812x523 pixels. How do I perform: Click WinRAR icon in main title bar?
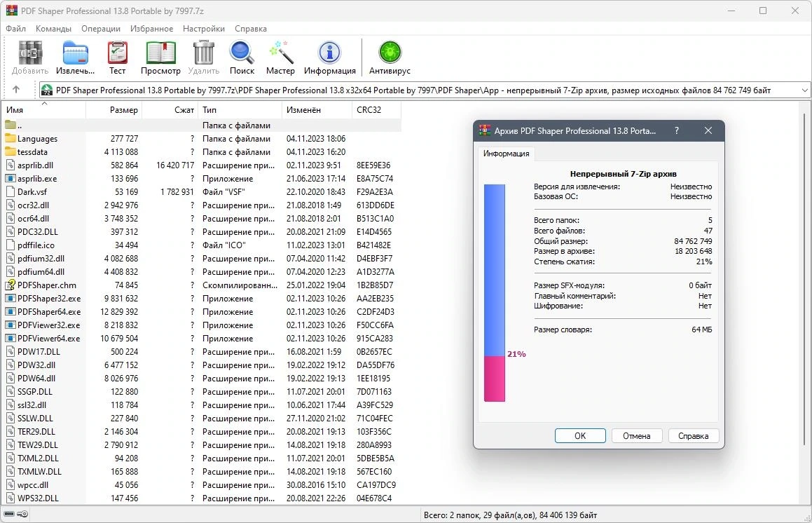click(x=12, y=11)
